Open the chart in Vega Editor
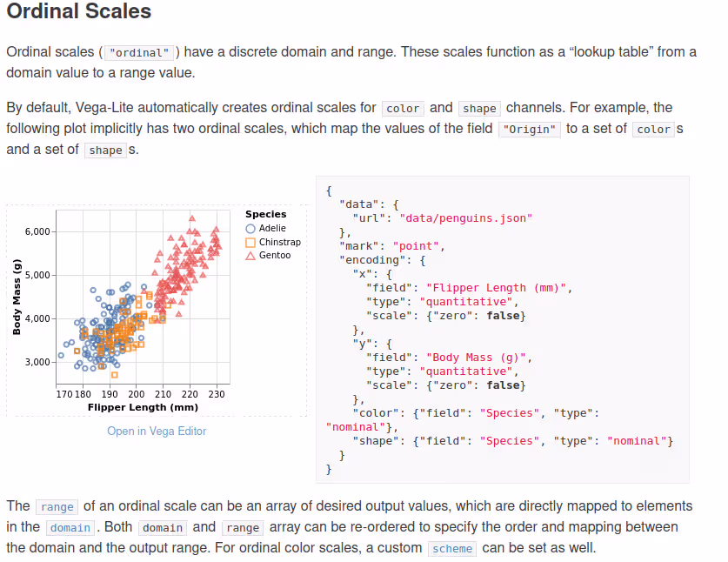Viewport: 728px width, 562px height. click(x=157, y=431)
